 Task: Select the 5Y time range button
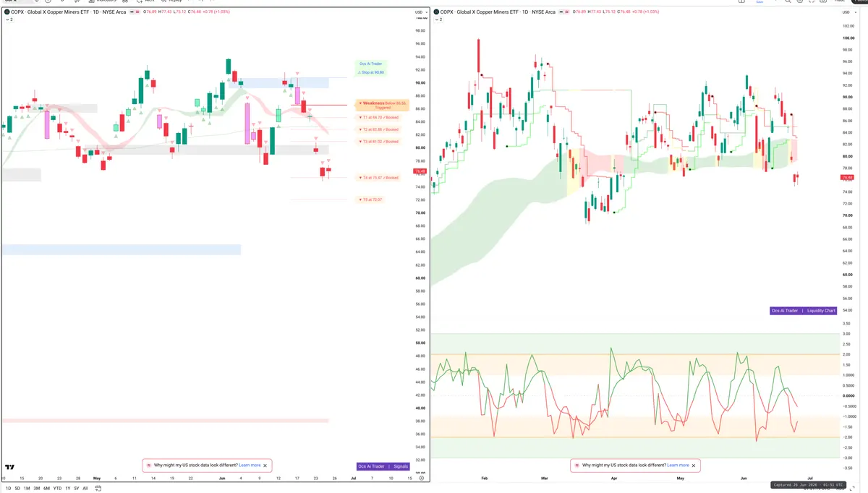(77, 489)
